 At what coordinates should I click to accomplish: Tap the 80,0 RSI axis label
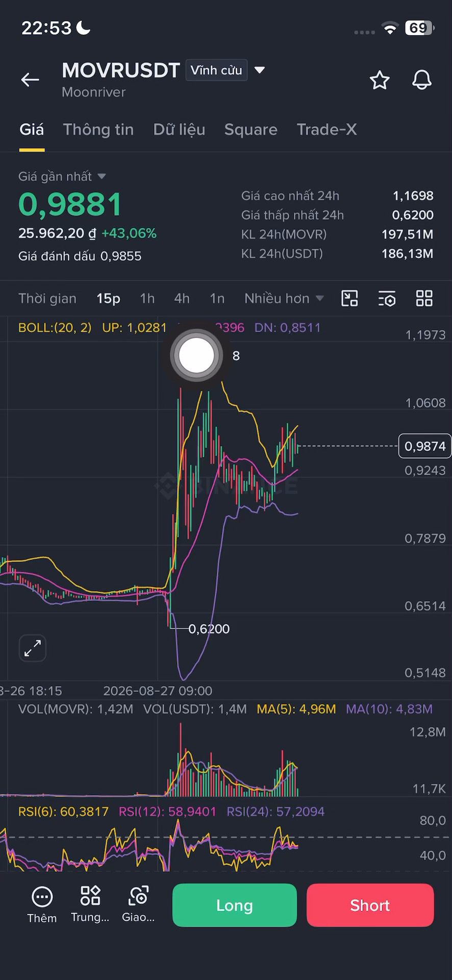(433, 821)
